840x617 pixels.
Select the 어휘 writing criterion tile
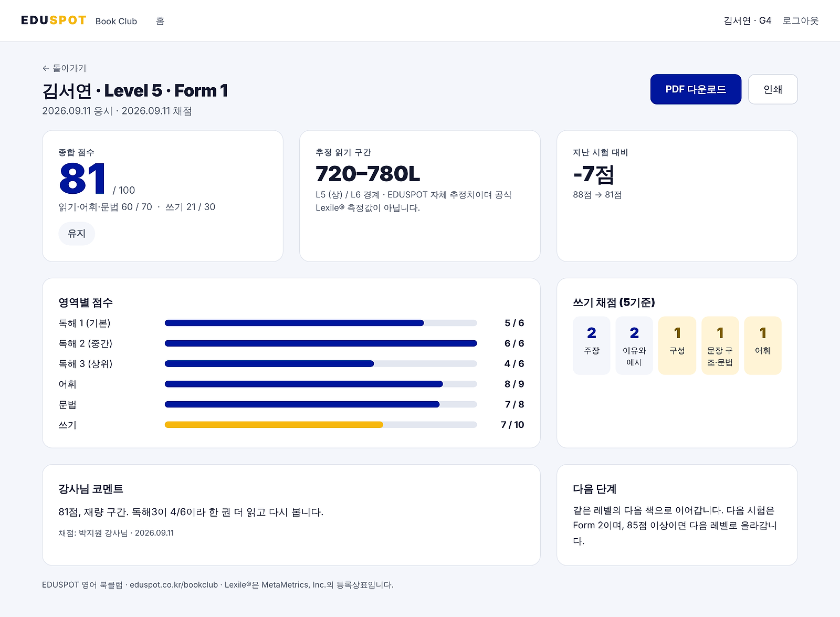763,346
